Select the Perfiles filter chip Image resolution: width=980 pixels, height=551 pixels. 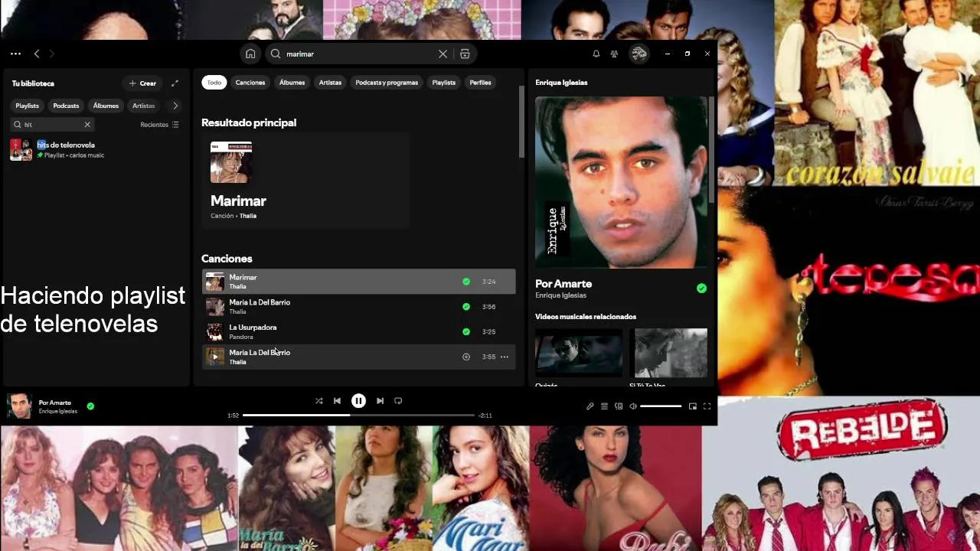480,83
